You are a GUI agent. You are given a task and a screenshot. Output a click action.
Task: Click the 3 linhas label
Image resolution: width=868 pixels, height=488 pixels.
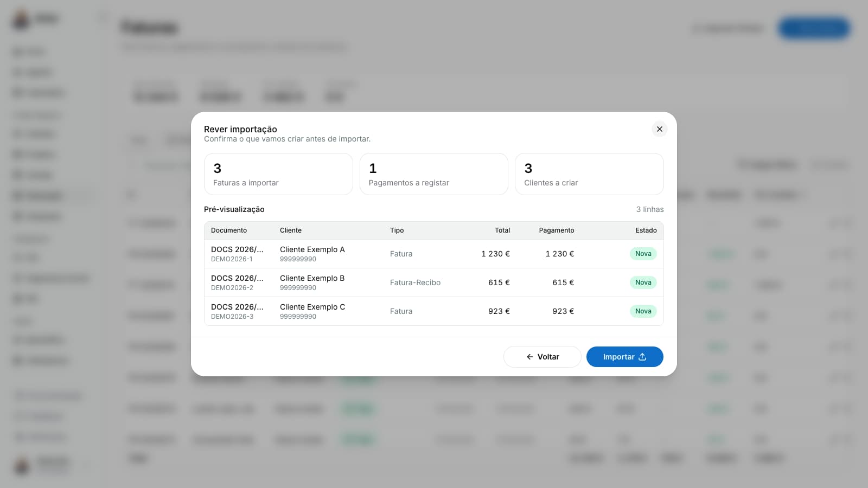650,209
